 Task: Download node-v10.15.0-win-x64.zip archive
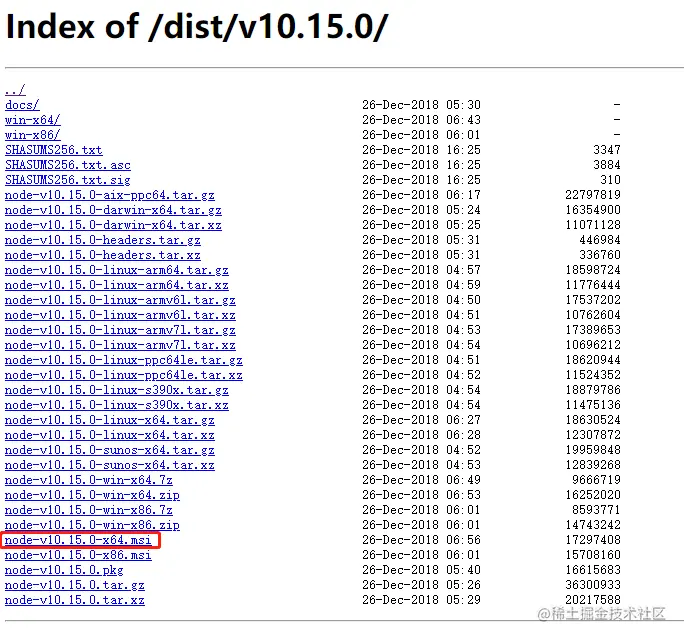tap(92, 495)
